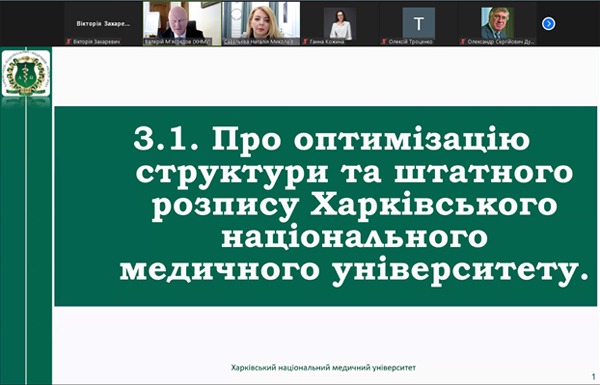Select Наталія Миколаївна's video thumbnail
The width and height of the screenshot is (600, 385).
pyautogui.click(x=261, y=24)
